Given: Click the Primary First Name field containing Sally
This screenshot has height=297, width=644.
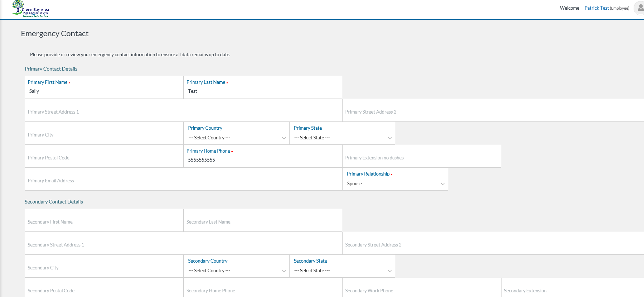Looking at the screenshot, I should 104,91.
